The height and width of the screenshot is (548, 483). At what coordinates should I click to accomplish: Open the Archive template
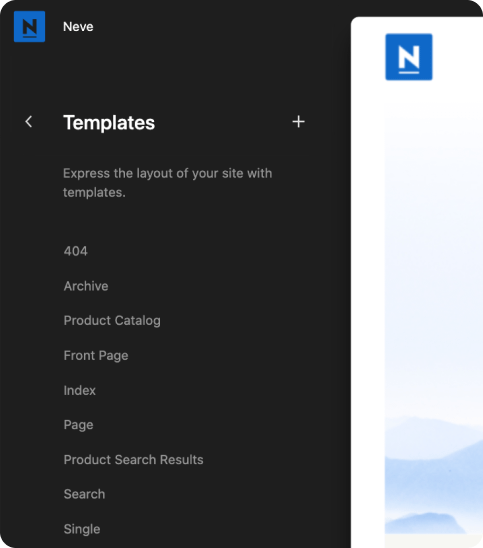pyautogui.click(x=86, y=286)
